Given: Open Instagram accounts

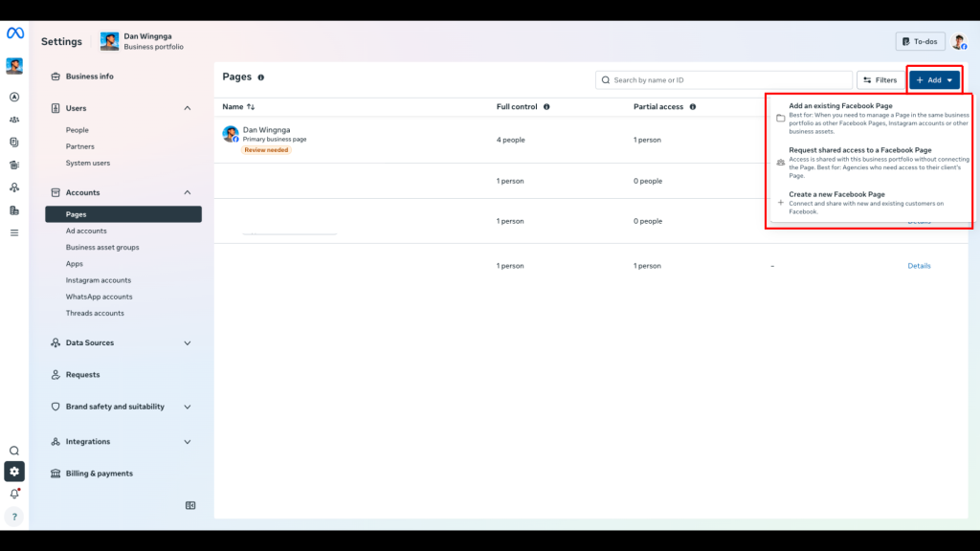Looking at the screenshot, I should pos(99,280).
